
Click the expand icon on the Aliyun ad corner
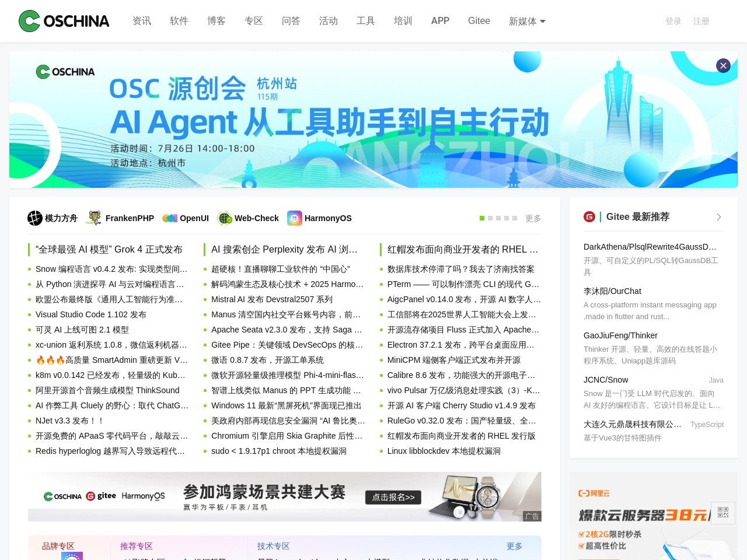(x=722, y=512)
